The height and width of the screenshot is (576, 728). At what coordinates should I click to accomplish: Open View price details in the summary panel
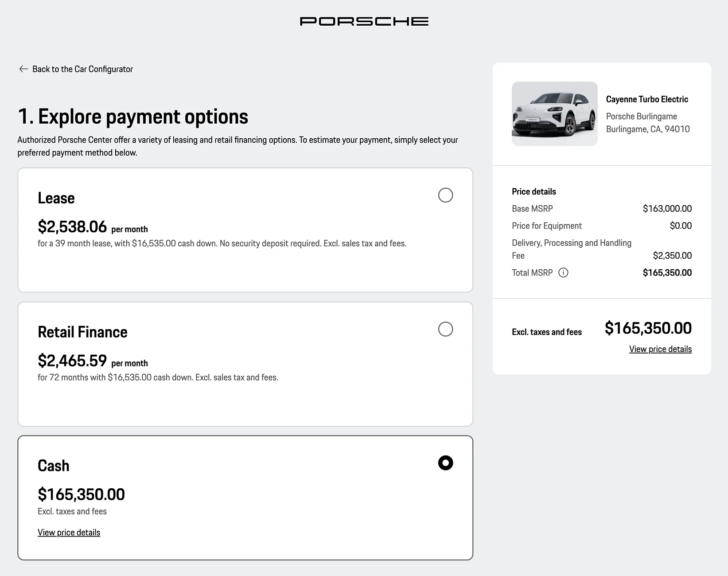(x=660, y=349)
